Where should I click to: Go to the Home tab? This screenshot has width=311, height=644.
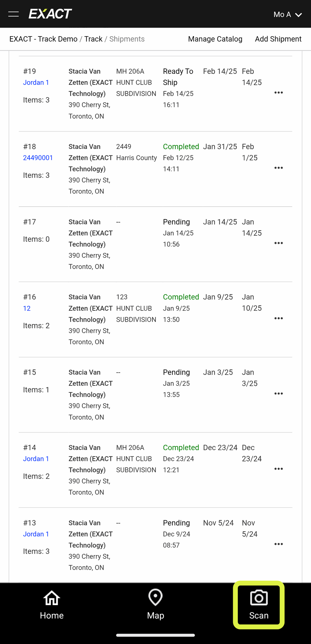tap(52, 605)
